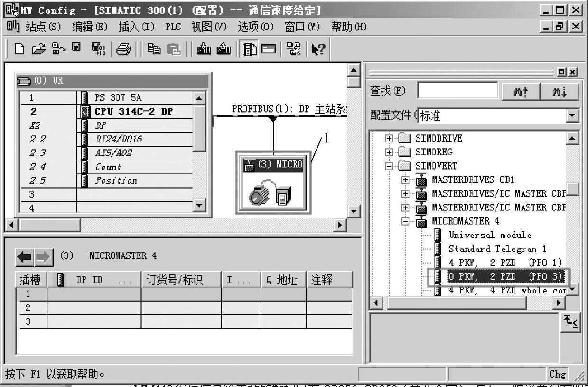Screen dimensions: 588x387
Task: Click the Download to Module icon
Action: tap(204, 49)
